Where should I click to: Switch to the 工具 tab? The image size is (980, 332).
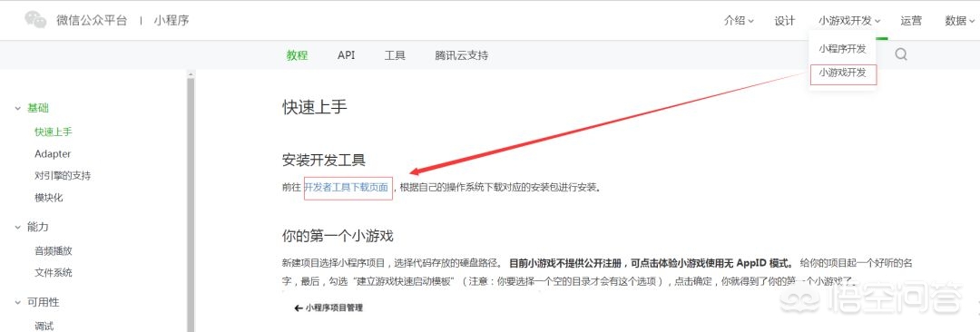(395, 55)
